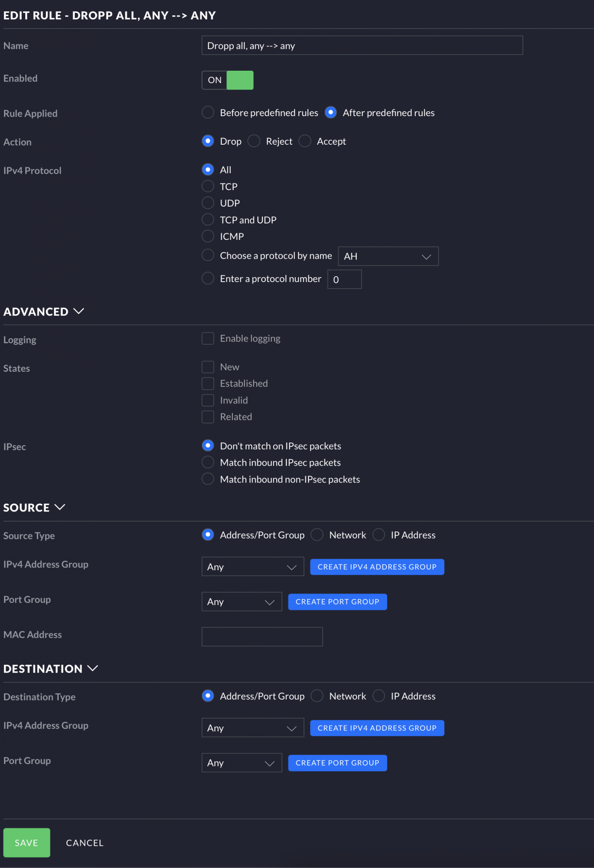Choose TCP and UDP protocol
Image resolution: width=594 pixels, height=868 pixels.
pyautogui.click(x=208, y=220)
